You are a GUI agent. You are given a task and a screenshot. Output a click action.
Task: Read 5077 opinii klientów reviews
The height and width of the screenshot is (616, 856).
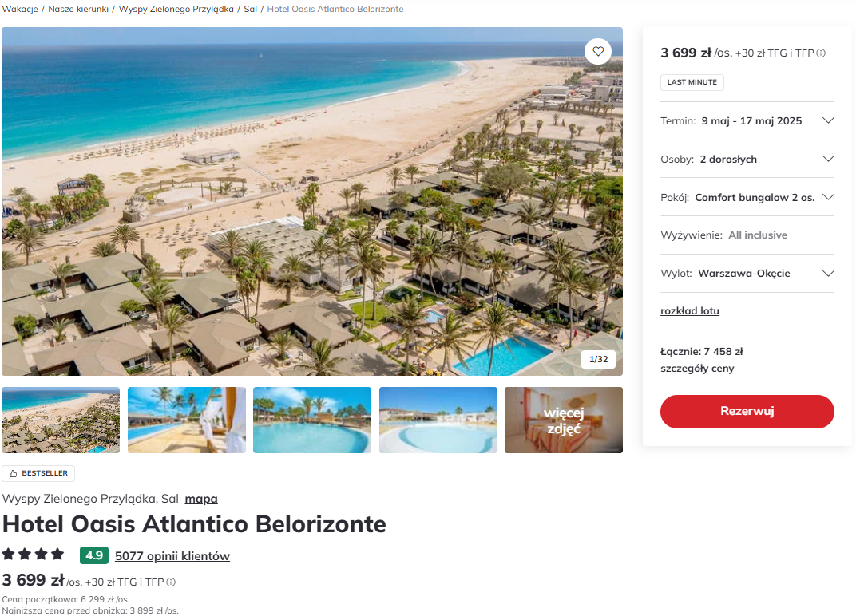[172, 556]
